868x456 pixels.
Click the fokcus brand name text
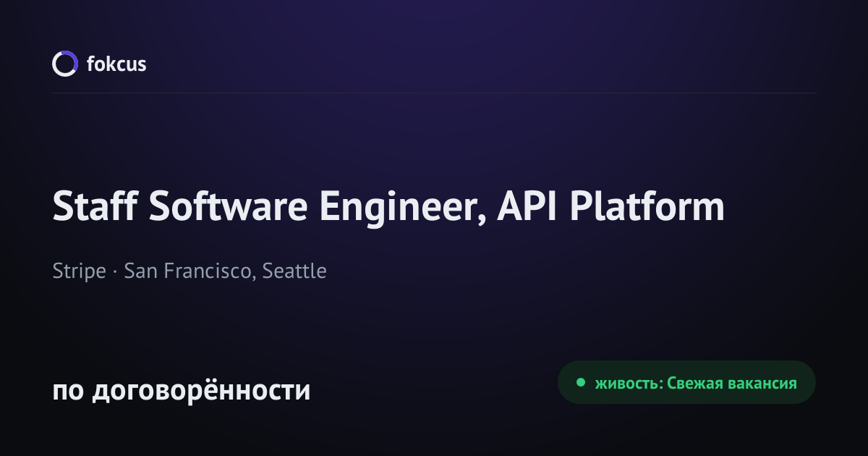tap(116, 64)
